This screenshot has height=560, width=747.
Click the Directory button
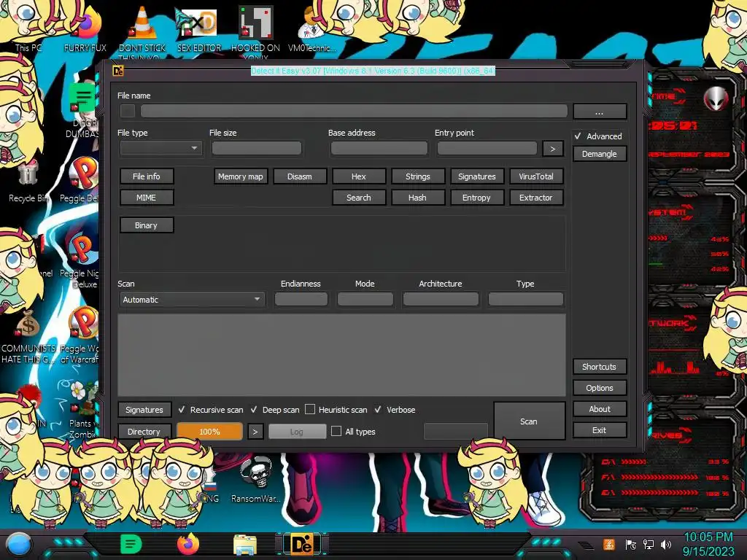pyautogui.click(x=144, y=432)
